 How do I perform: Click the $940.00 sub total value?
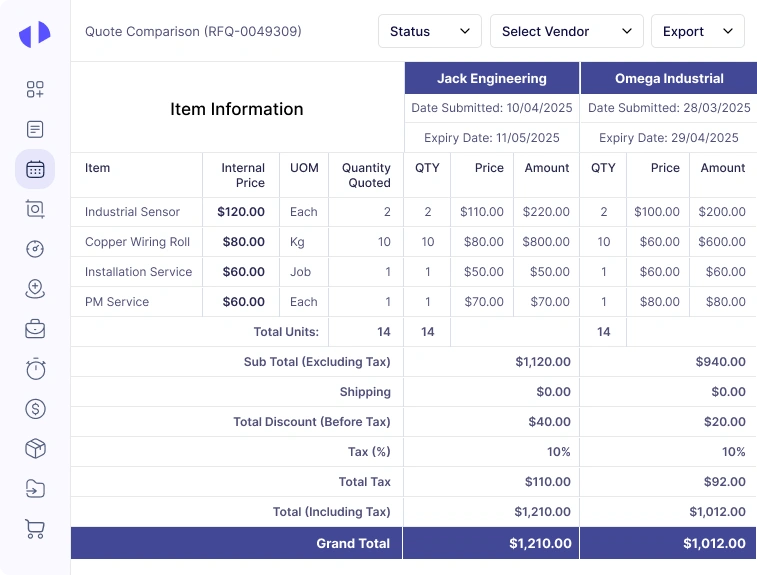click(x=720, y=362)
